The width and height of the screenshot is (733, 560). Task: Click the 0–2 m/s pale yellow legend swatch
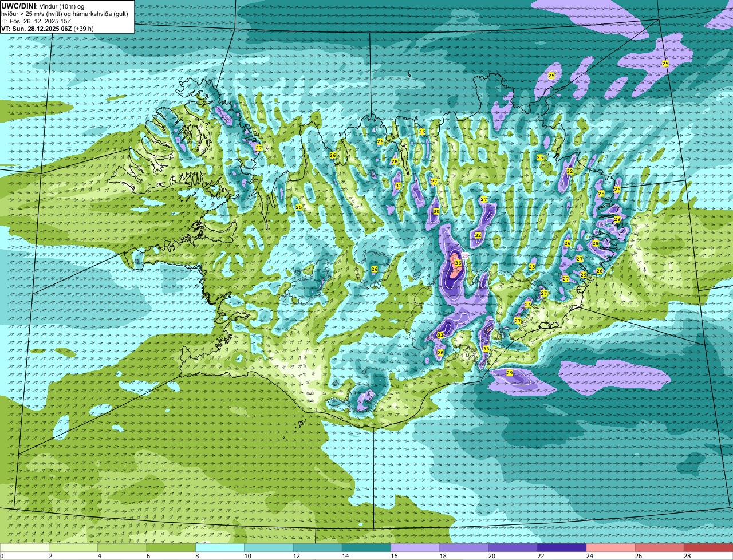(25, 547)
